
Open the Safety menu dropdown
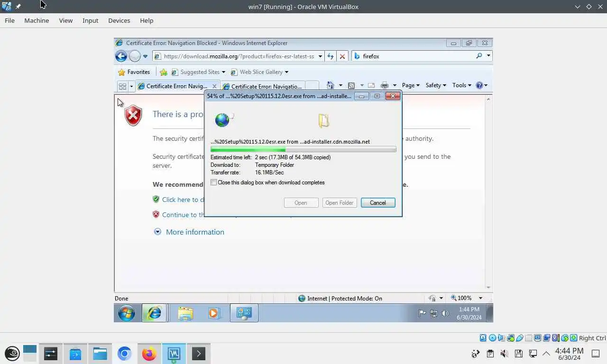click(x=435, y=85)
